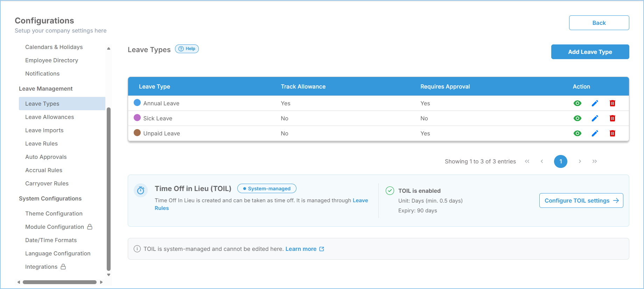The image size is (644, 289).
Task: Go Back from Configurations
Action: pos(599,23)
